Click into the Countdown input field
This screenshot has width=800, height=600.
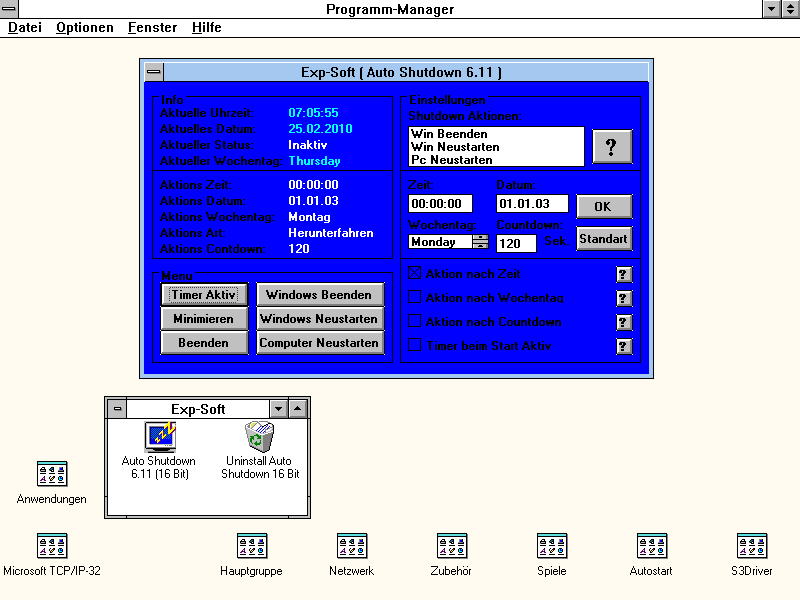click(516, 243)
